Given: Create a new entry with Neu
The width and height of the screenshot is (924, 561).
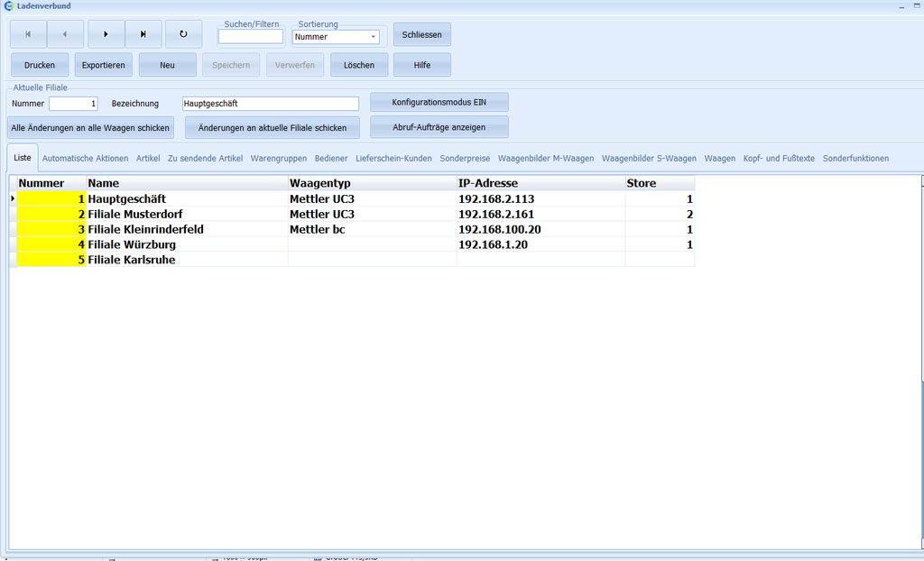Looking at the screenshot, I should click(167, 65).
